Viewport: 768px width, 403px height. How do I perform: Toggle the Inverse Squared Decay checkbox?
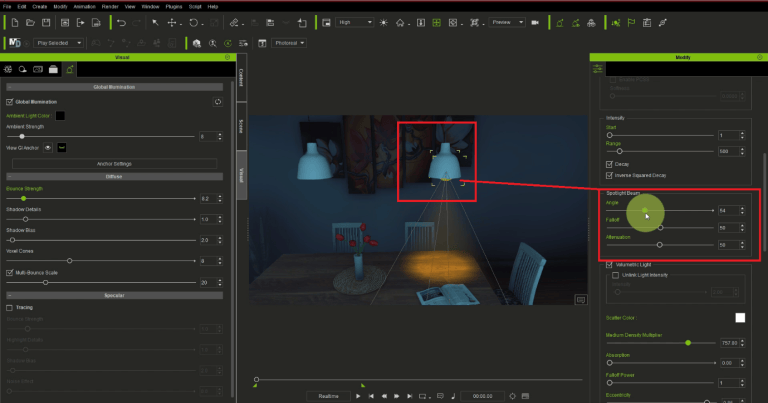click(x=609, y=175)
